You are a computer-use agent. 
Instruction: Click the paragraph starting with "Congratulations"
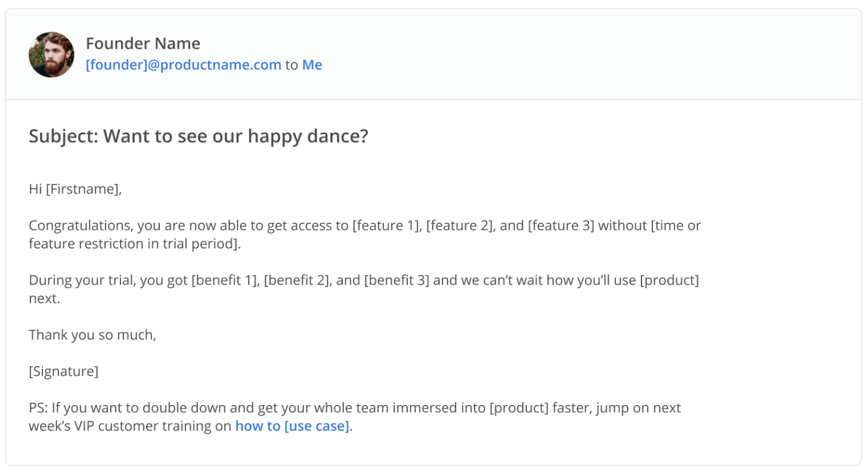point(365,235)
